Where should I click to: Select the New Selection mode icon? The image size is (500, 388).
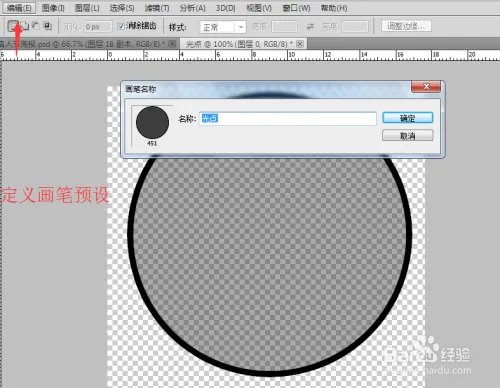coord(13,26)
